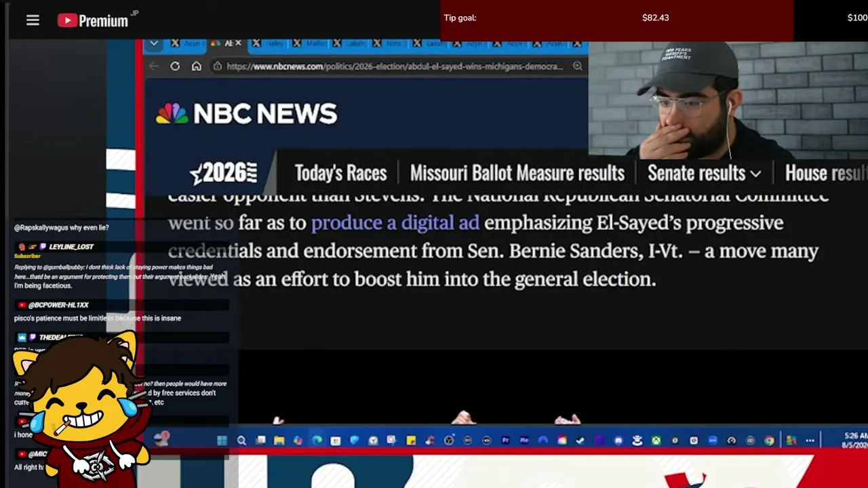
Task: Click chat username LEYLINE_LOST
Action: pyautogui.click(x=71, y=247)
